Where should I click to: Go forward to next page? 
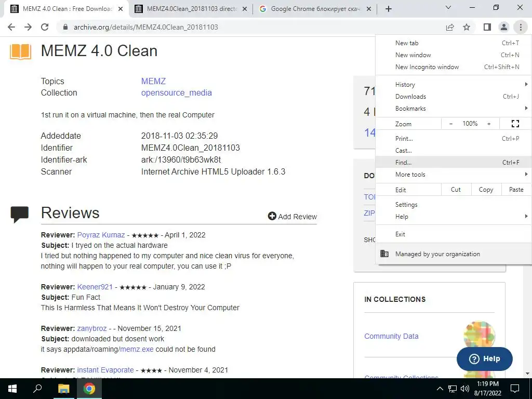click(x=28, y=27)
